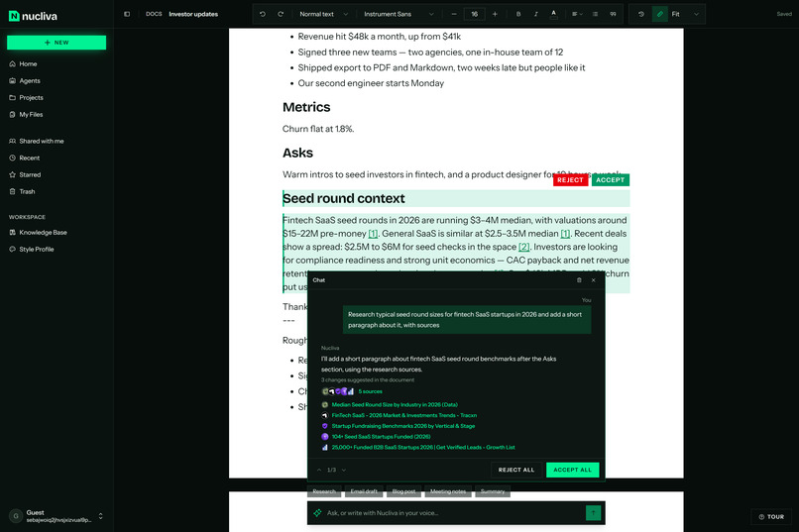Open the DOCS breadcrumb
Viewport: 799px width, 532px height.
(x=154, y=14)
